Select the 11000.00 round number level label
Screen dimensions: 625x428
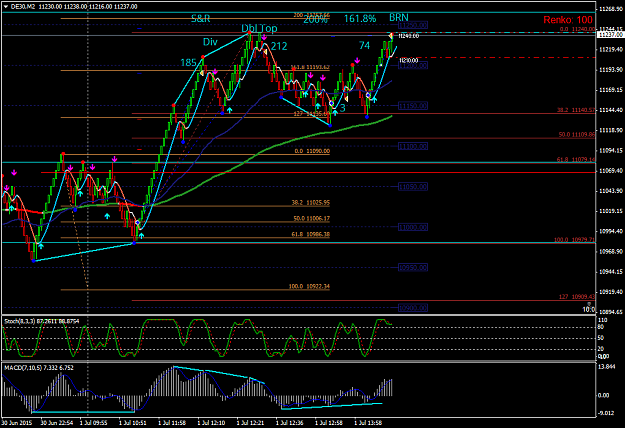(x=413, y=227)
